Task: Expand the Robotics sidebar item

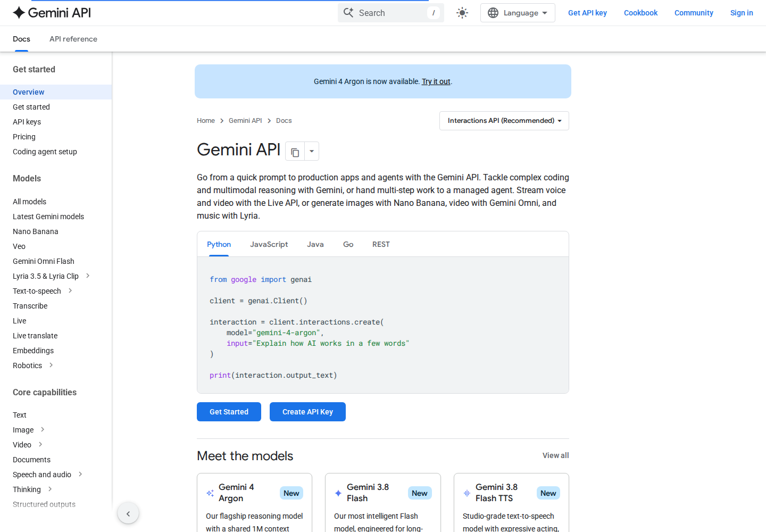Action: coord(51,365)
